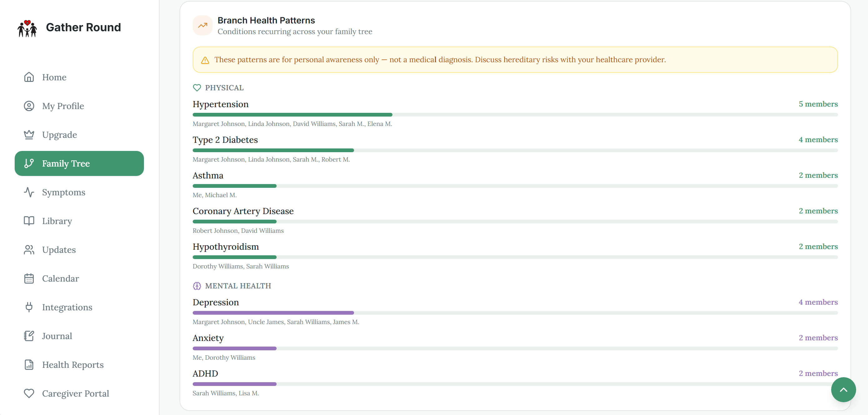
Task: Click the PHYSICAL section heading
Action: coord(224,87)
